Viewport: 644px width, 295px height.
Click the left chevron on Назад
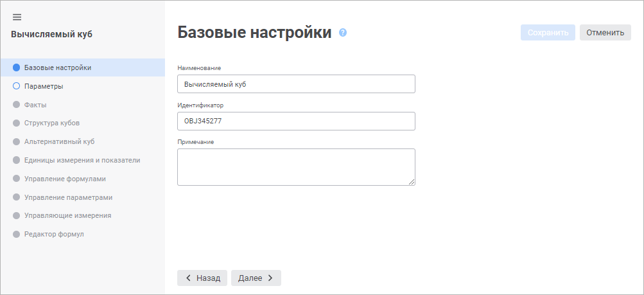pos(188,278)
